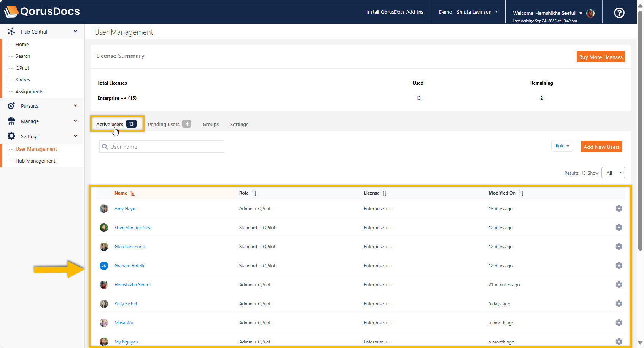Sort table by License column
The image size is (644, 348).
[x=384, y=193]
